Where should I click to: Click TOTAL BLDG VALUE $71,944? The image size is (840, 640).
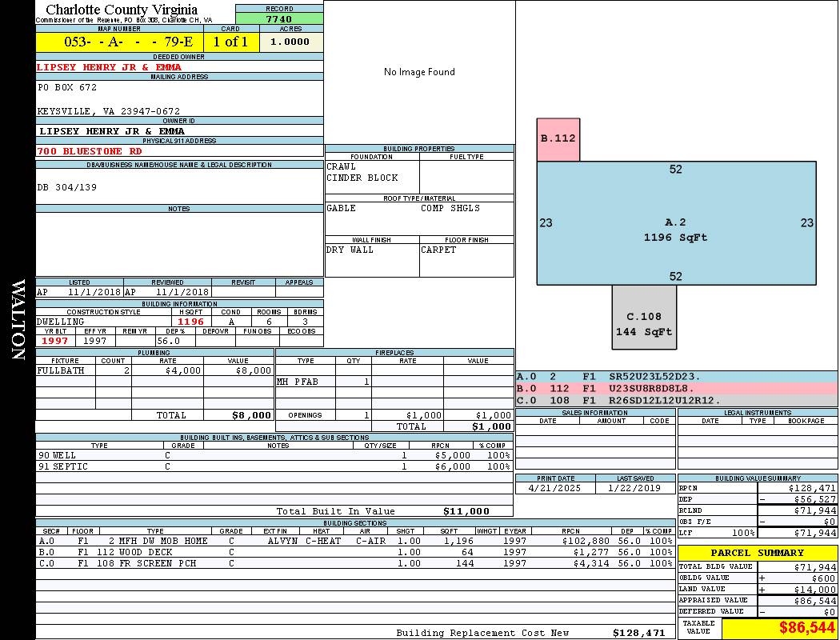pyautogui.click(x=815, y=566)
